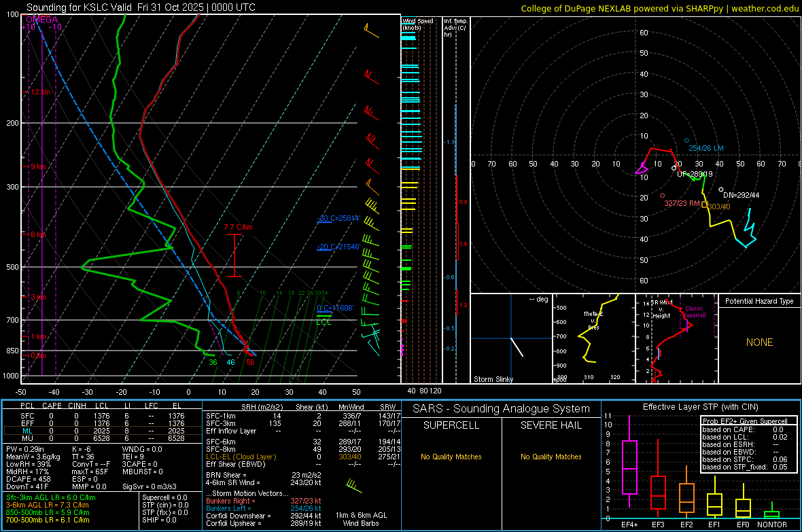Screen dimensions: 802x532
Task: Click the CAPE column header
Action: tap(52, 406)
